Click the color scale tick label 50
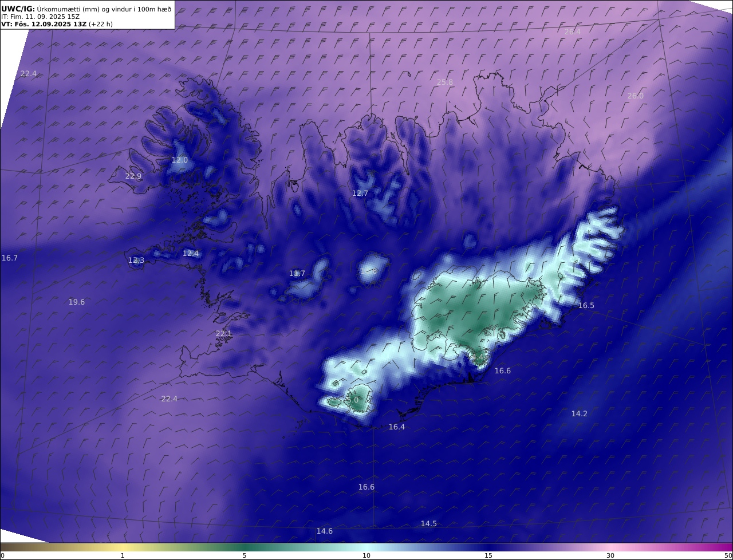 [728, 555]
